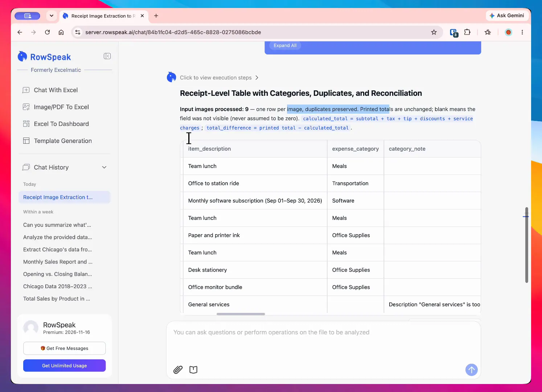Open the Receipt Image Extraction chat

(x=64, y=197)
